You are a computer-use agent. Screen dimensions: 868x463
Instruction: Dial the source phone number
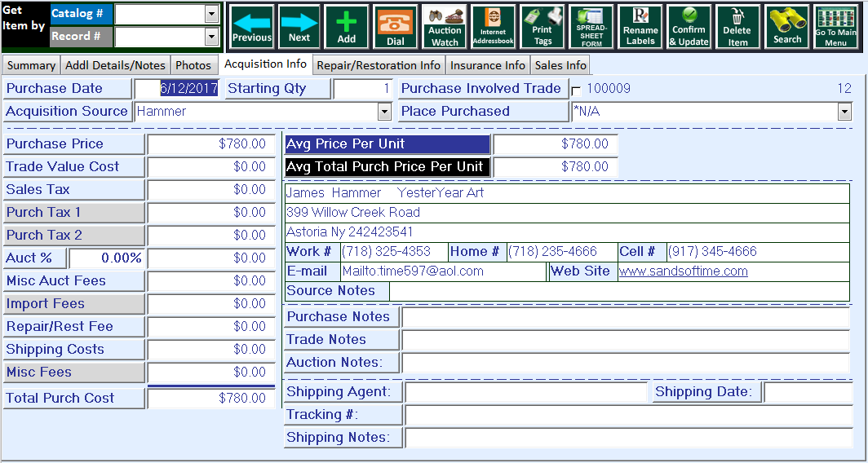point(395,27)
